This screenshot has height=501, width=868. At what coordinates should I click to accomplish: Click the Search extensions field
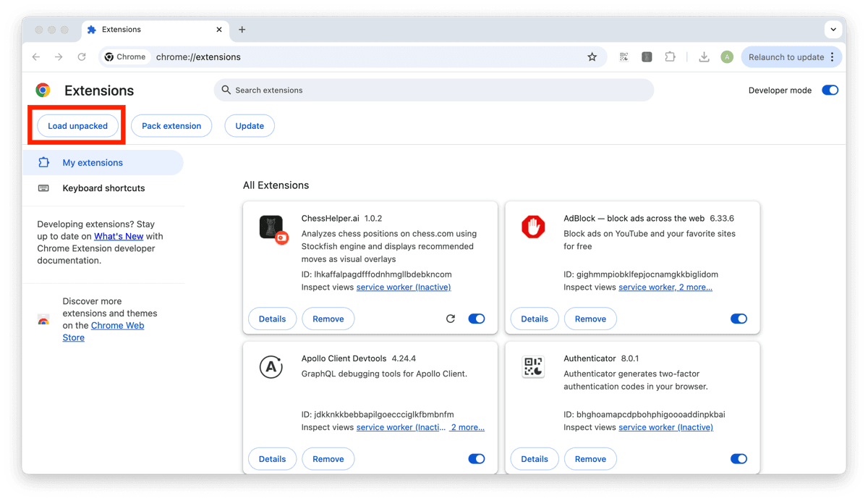tap(434, 90)
